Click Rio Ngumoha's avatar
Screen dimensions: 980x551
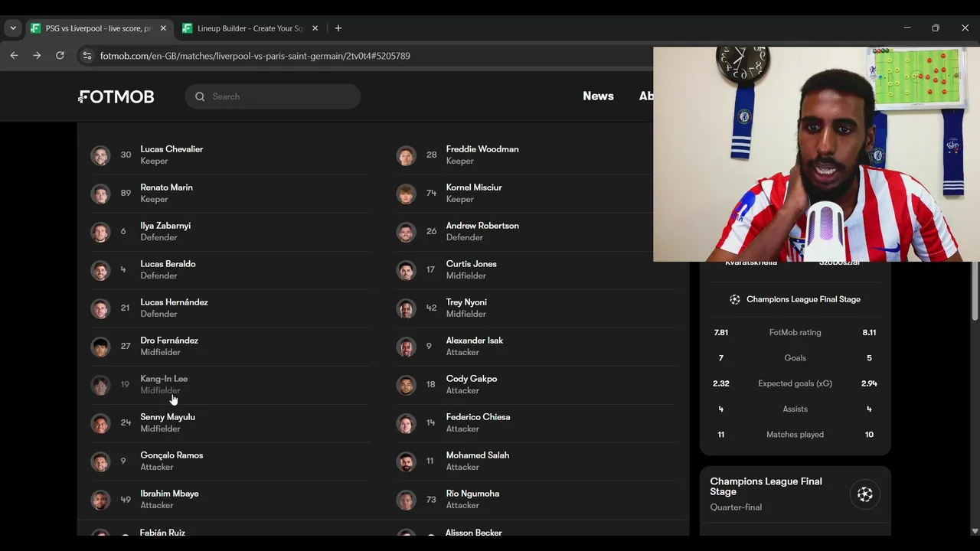pyautogui.click(x=407, y=500)
